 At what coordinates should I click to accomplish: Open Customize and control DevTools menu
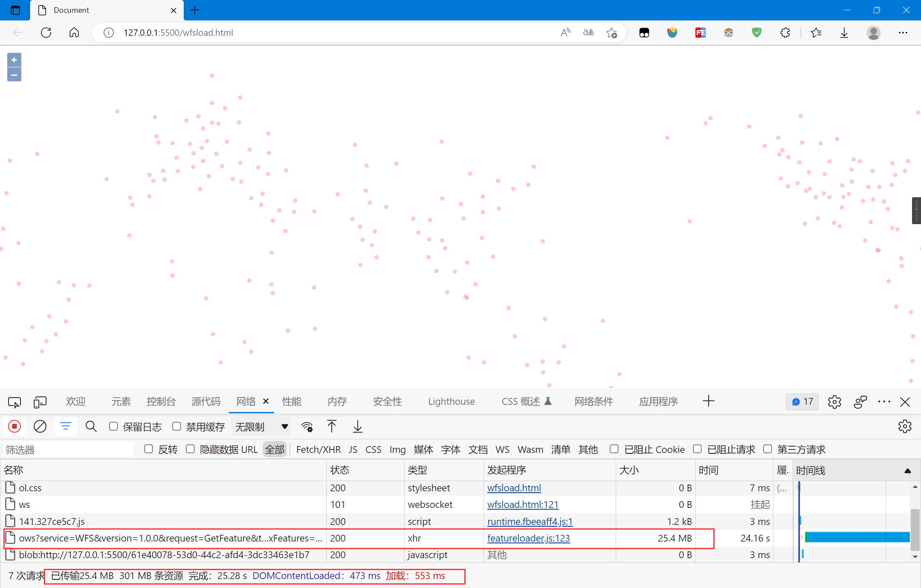click(884, 402)
